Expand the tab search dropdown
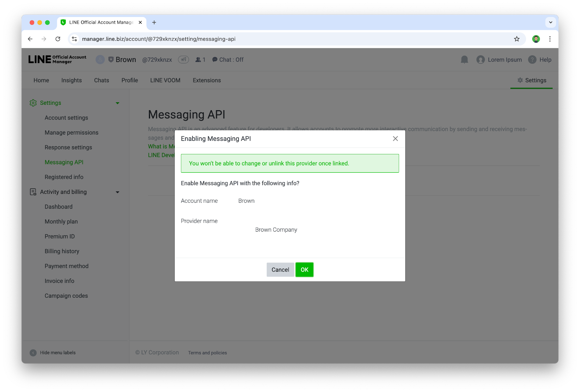Screen dimensions: 580x392 (551, 22)
